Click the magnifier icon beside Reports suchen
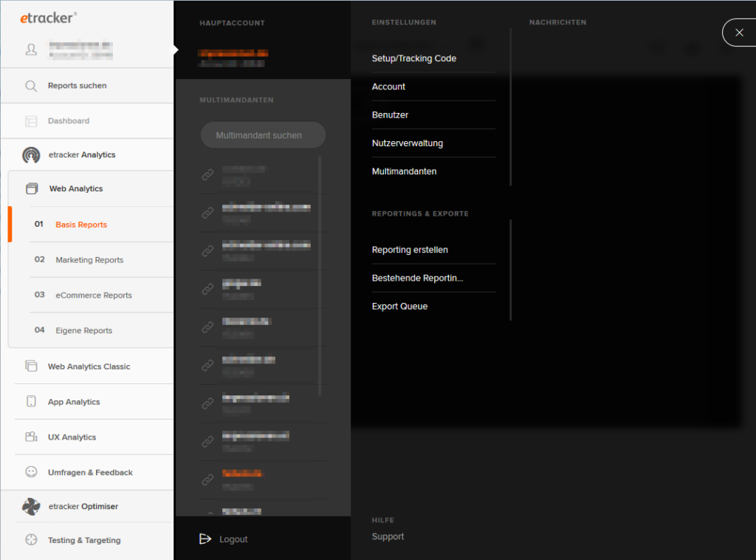 31,86
